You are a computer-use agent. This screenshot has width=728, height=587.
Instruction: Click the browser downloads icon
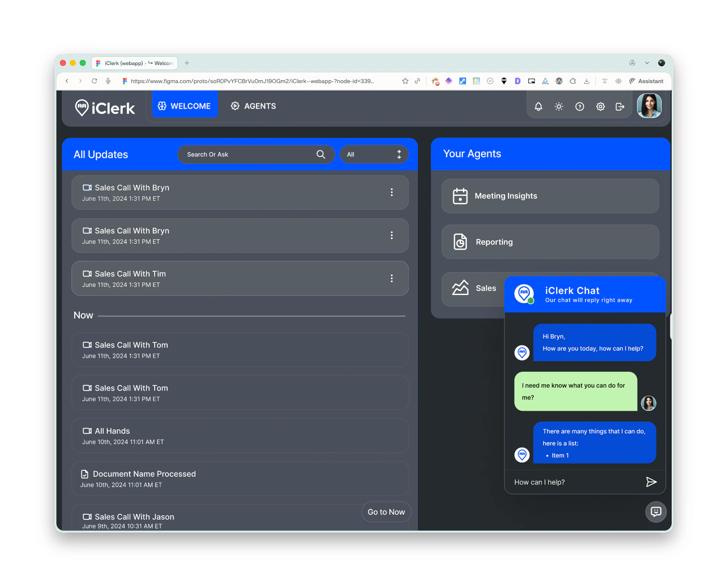[587, 81]
